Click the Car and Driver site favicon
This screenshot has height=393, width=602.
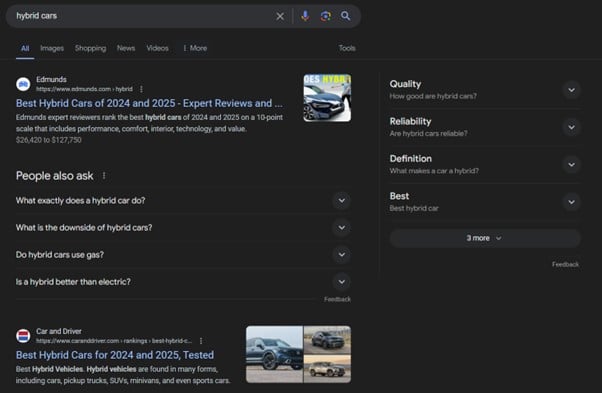(x=23, y=336)
